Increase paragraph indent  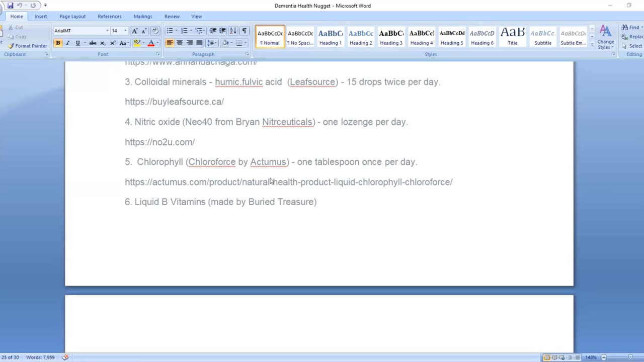pyautogui.click(x=223, y=31)
